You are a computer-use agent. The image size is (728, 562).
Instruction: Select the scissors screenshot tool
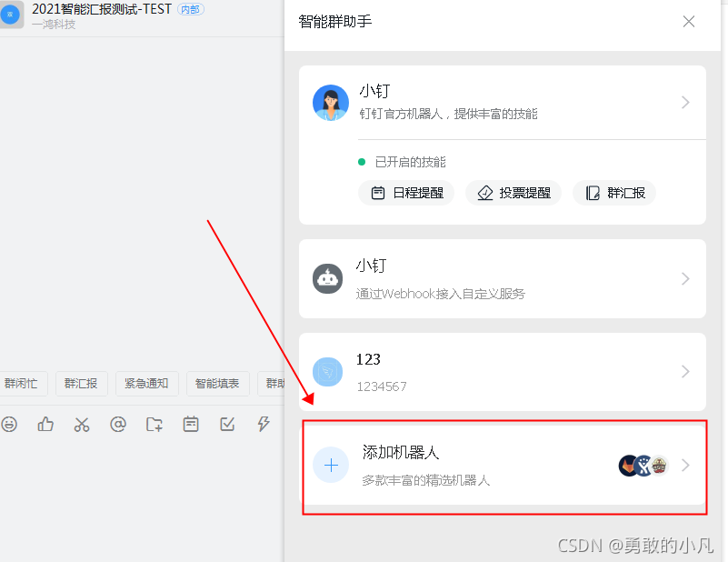click(x=82, y=424)
